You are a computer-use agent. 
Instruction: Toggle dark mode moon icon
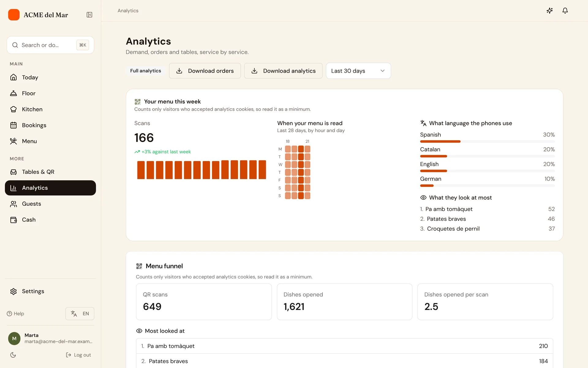pos(13,355)
